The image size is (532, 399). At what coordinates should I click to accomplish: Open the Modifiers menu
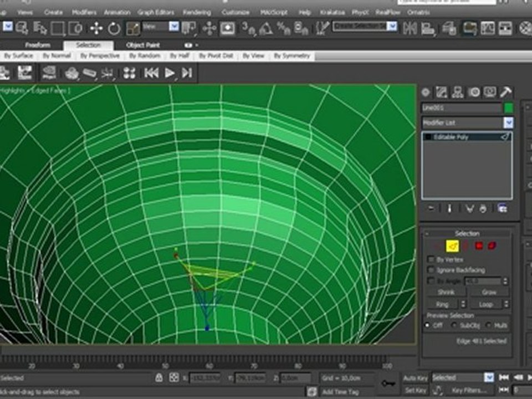coord(84,12)
